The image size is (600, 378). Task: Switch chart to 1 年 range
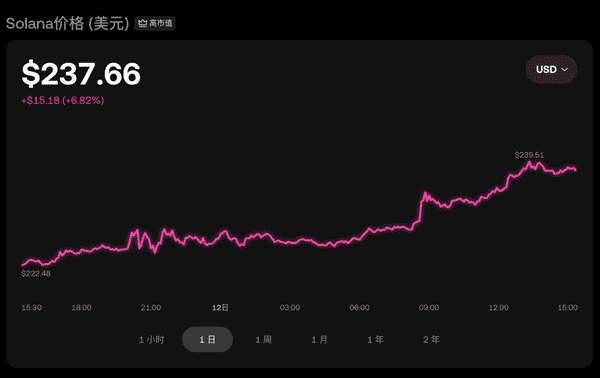click(x=375, y=339)
